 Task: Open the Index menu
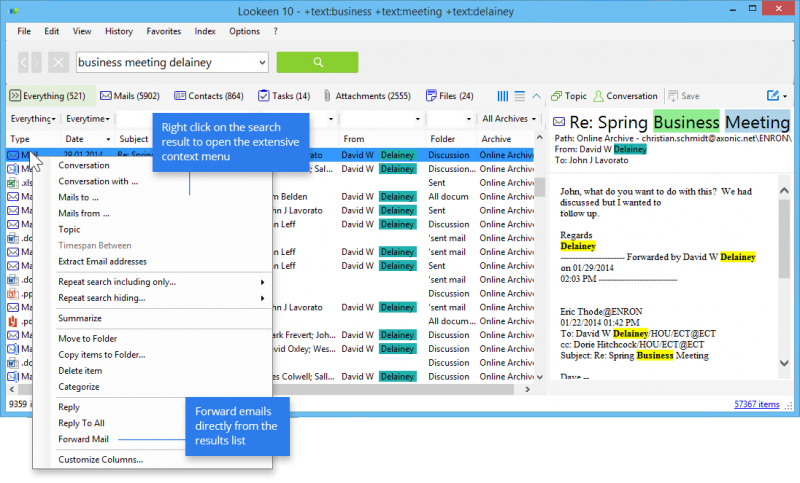(x=205, y=31)
